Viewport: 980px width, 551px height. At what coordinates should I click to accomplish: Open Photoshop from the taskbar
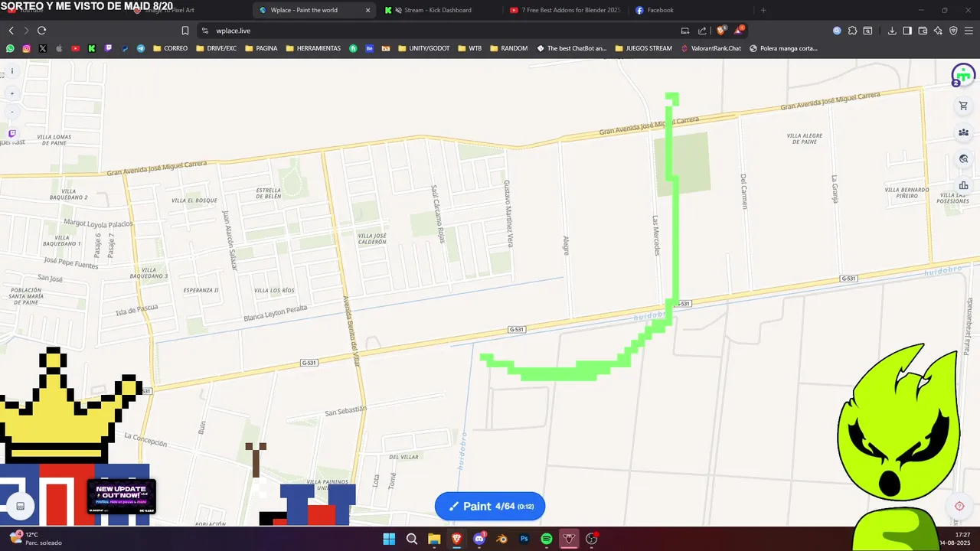(524, 539)
